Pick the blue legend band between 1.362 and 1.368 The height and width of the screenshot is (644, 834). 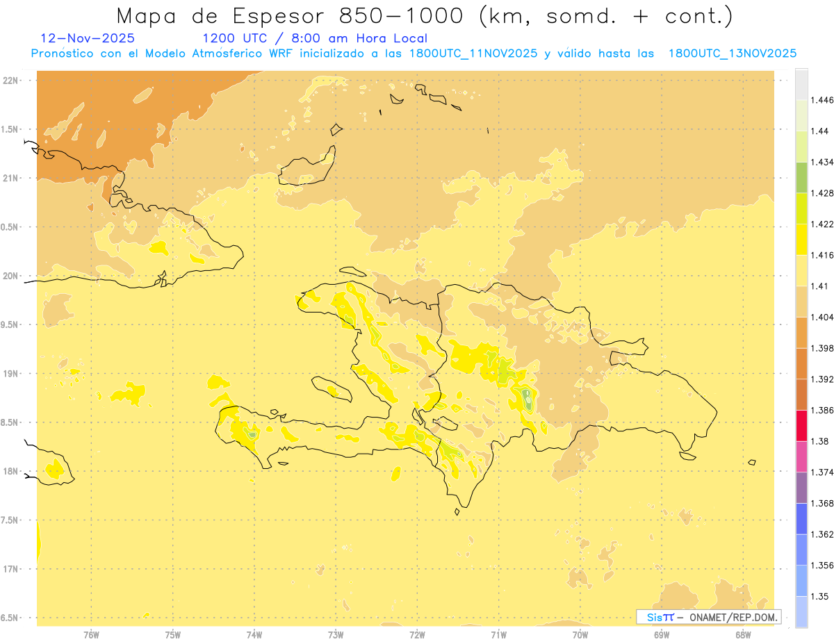click(x=801, y=518)
